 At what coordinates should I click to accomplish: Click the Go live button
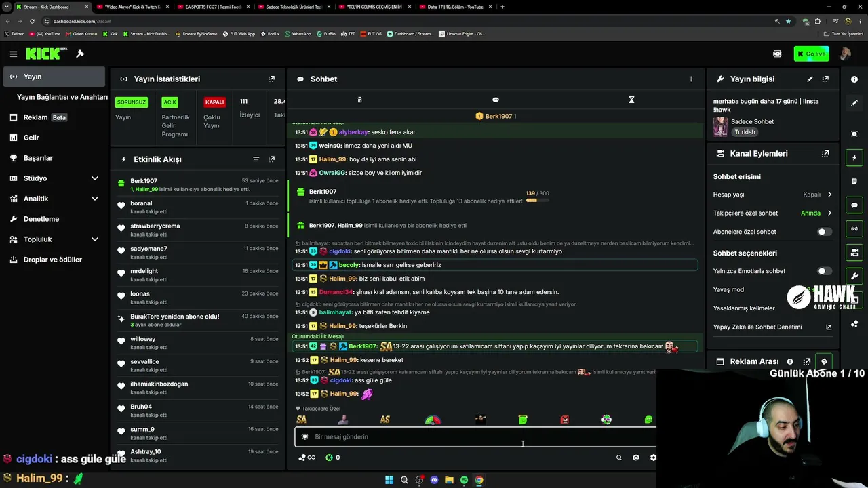(x=811, y=54)
